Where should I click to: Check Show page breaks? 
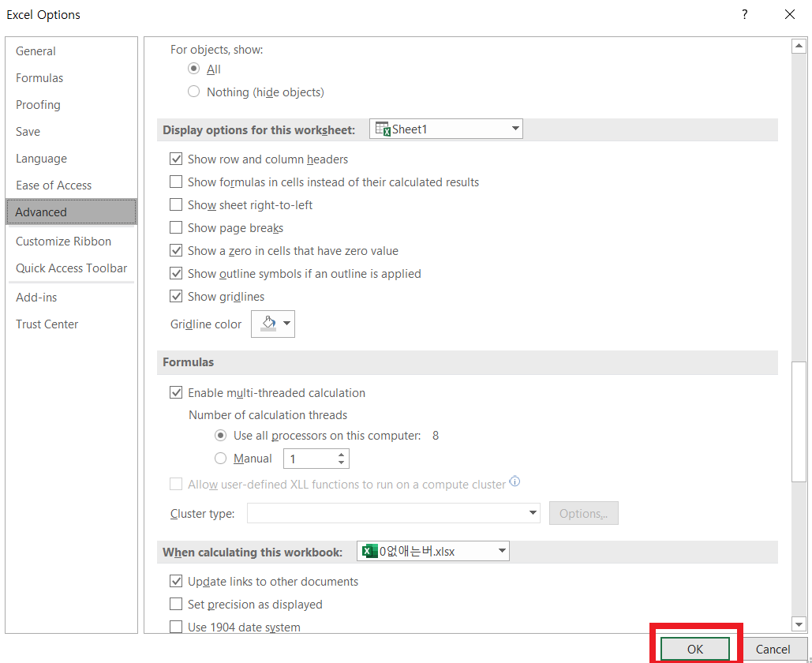176,227
